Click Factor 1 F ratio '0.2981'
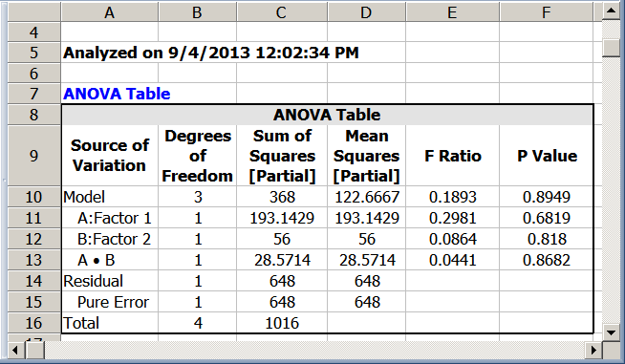 pyautogui.click(x=452, y=218)
